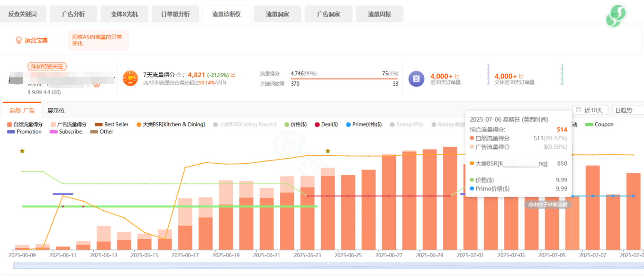Click trend icon beside 父体近30天订单量 value
Viewport: 644px width, 276px height.
tap(521, 76)
